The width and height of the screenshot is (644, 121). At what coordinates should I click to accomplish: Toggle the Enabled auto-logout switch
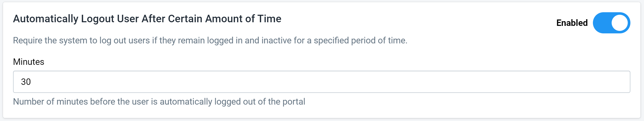611,23
